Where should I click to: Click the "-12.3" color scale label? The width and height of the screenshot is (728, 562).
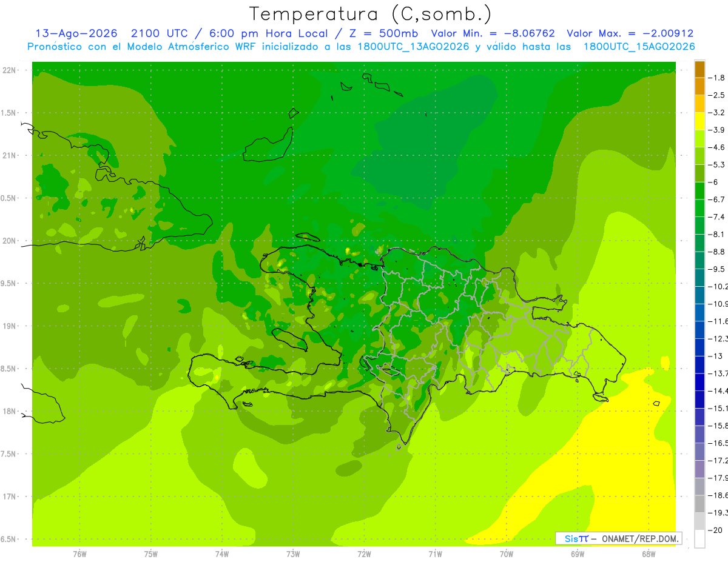click(x=718, y=338)
